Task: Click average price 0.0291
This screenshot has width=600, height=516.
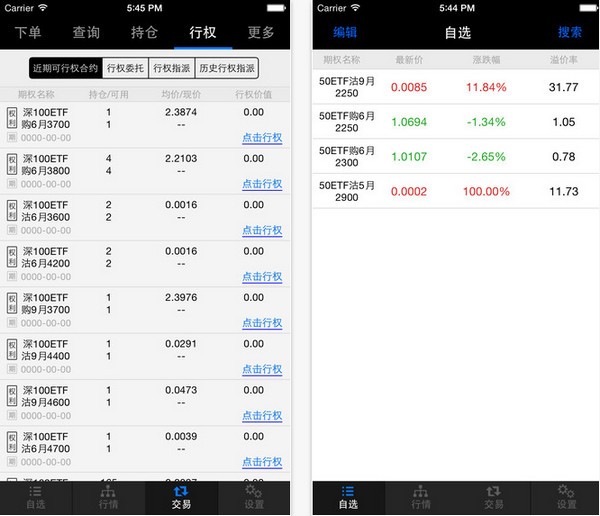Action: (x=181, y=344)
